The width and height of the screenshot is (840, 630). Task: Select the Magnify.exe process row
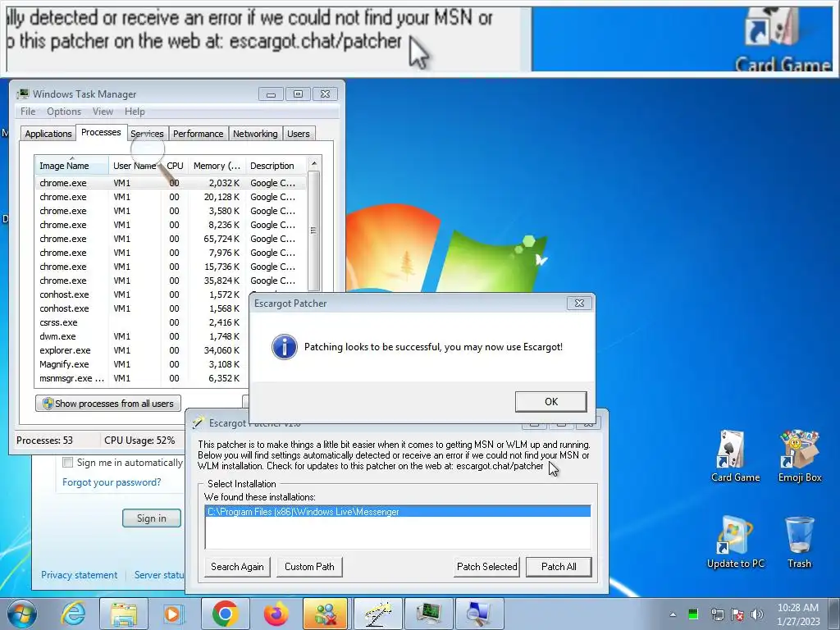pos(141,364)
